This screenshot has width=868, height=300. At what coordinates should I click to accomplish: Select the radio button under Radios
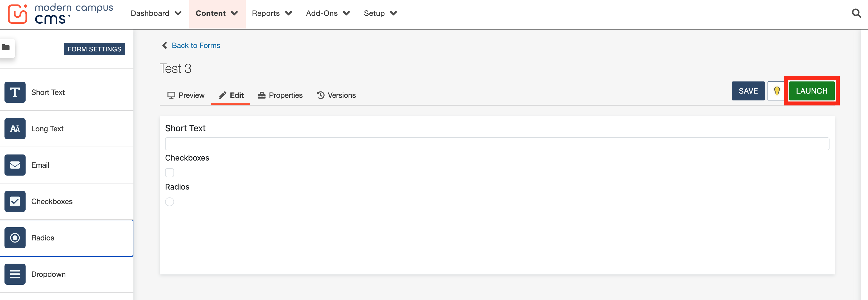[170, 202]
